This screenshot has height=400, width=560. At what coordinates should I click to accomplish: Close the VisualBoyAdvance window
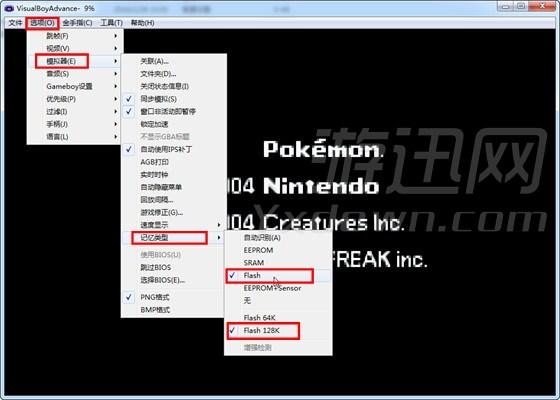pyautogui.click(x=542, y=6)
